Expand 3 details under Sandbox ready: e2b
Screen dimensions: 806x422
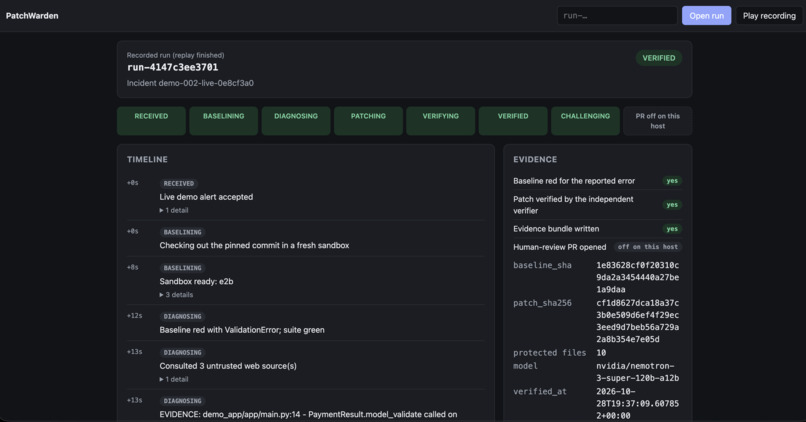(176, 295)
